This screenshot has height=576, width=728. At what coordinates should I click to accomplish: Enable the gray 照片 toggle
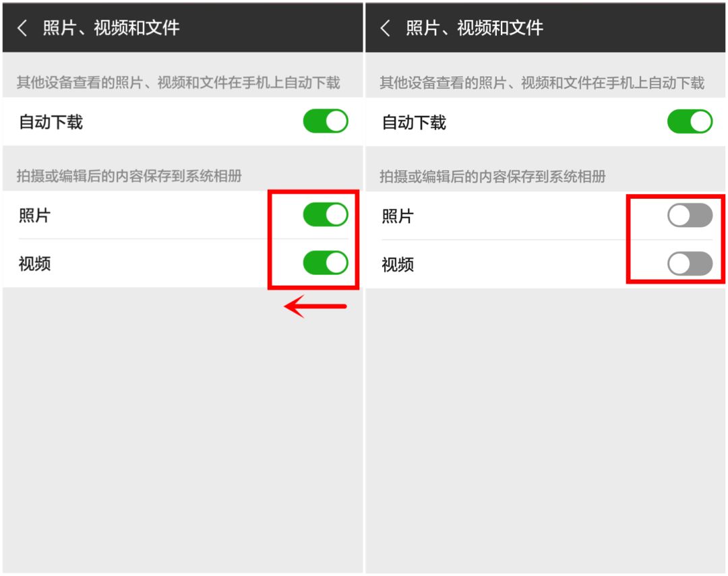pyautogui.click(x=690, y=216)
